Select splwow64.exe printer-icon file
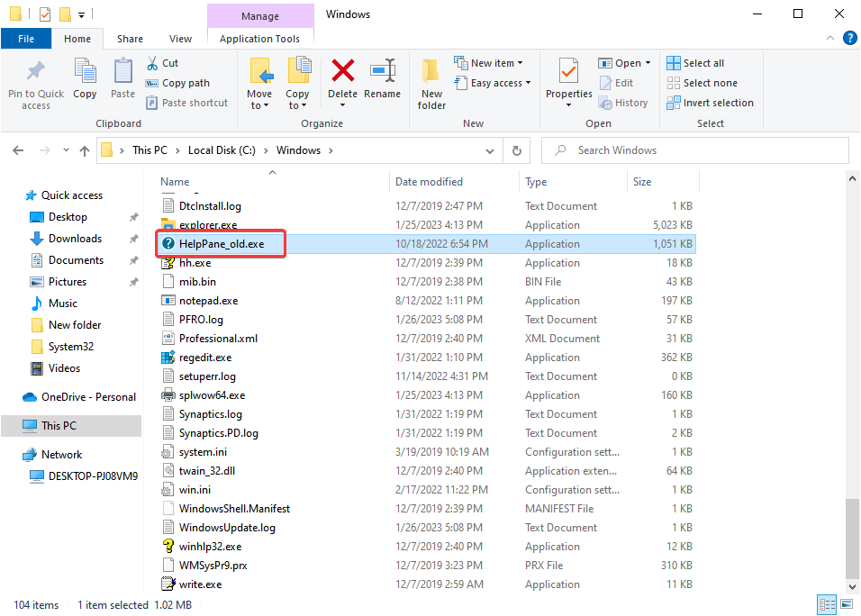The width and height of the screenshot is (861, 616). [x=212, y=395]
